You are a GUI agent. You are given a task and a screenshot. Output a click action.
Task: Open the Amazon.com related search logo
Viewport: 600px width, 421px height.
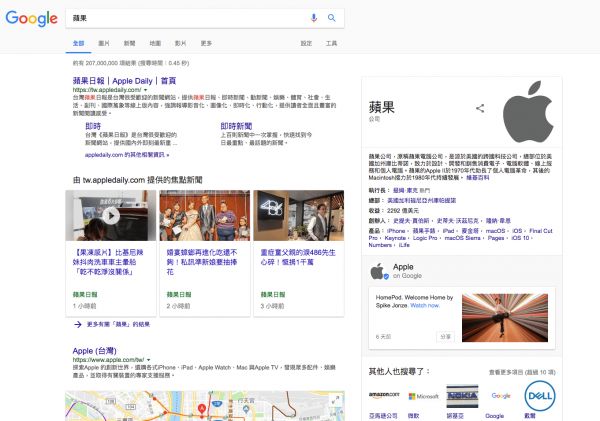pos(384,395)
